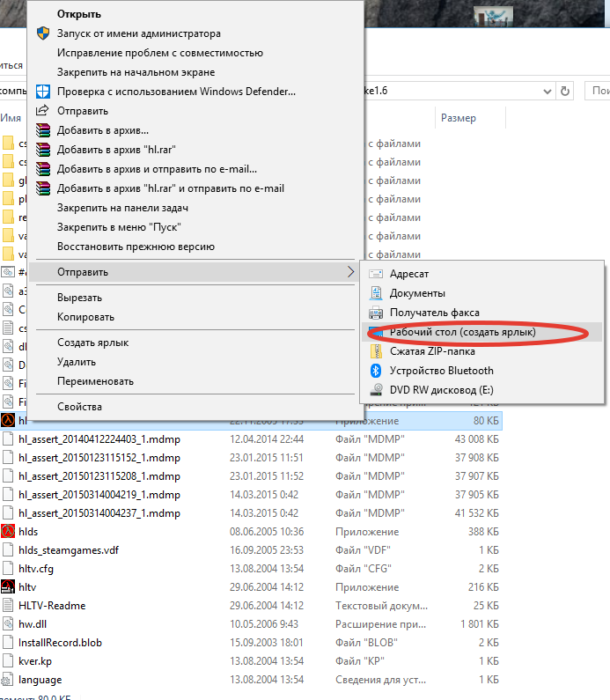Choose "Рабочий стол (создать ярлык)" in the submenu

click(x=462, y=333)
